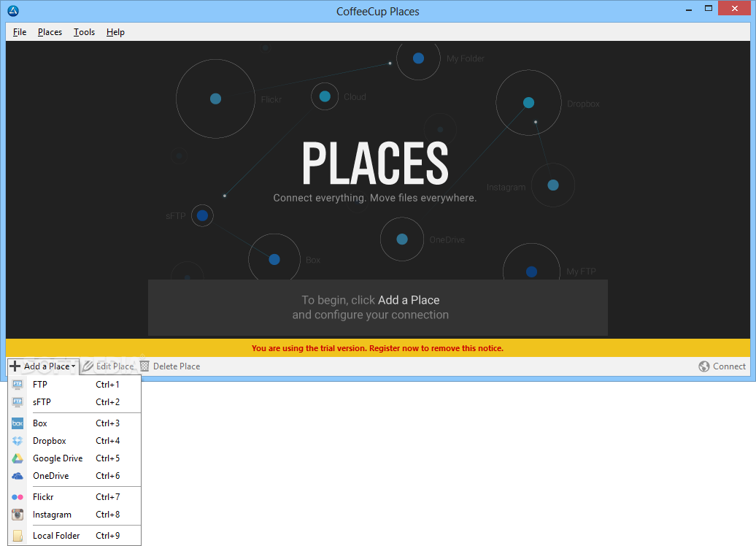Click the blue Box service icon
Screen dimensions: 756x546
point(18,423)
